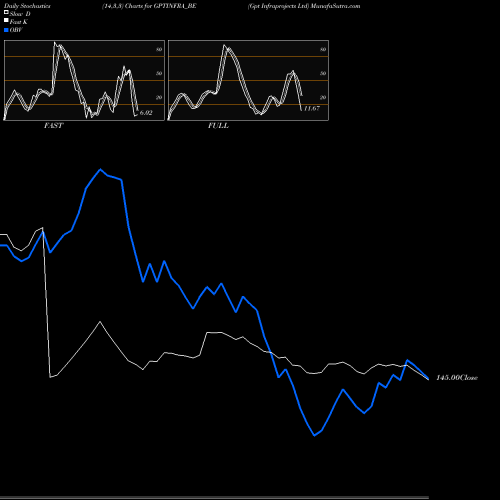The image size is (500, 500).
Task: Click the 'GPTINFRA_BE' chart title text
Action: pyautogui.click(x=175, y=6)
